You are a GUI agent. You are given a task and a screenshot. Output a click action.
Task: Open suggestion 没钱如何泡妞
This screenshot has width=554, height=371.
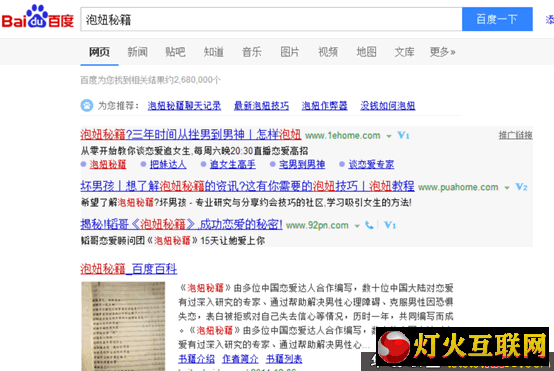(x=388, y=106)
